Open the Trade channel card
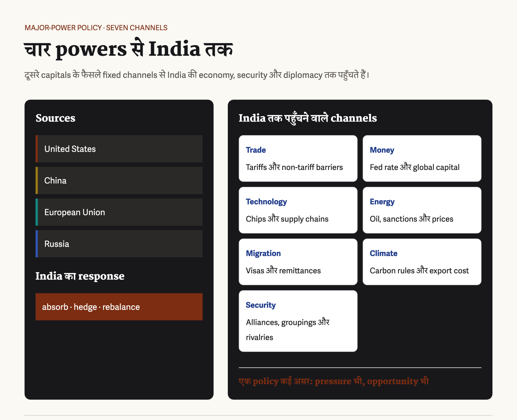517x420 pixels. 298,159
